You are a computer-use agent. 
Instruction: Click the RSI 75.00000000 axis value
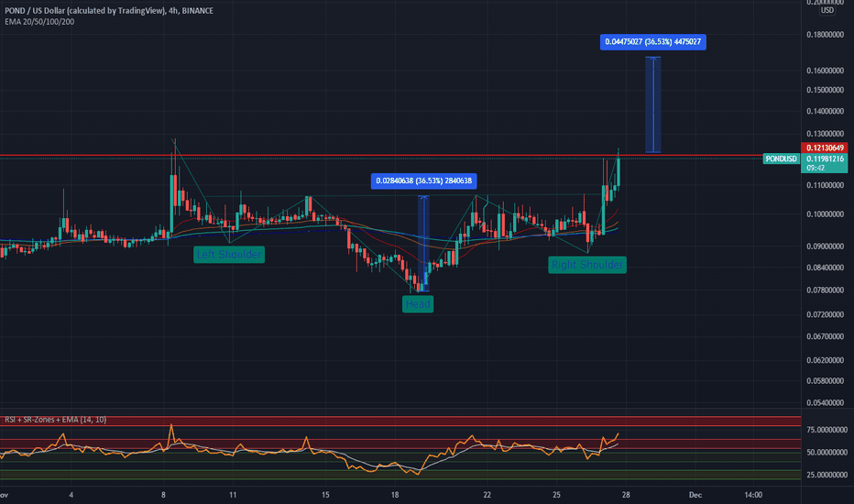coord(827,430)
